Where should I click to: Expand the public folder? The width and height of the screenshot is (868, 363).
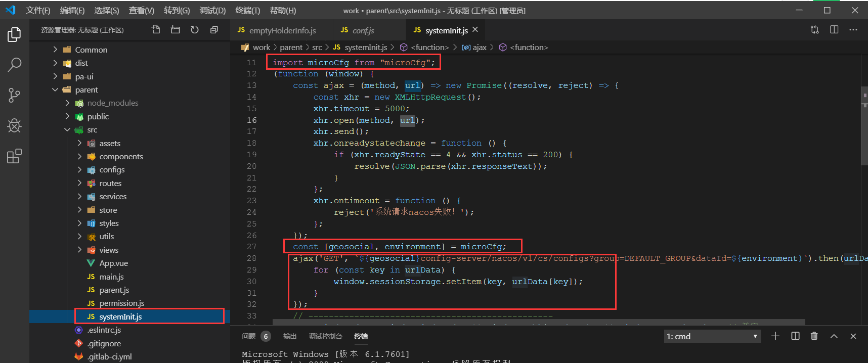(67, 116)
